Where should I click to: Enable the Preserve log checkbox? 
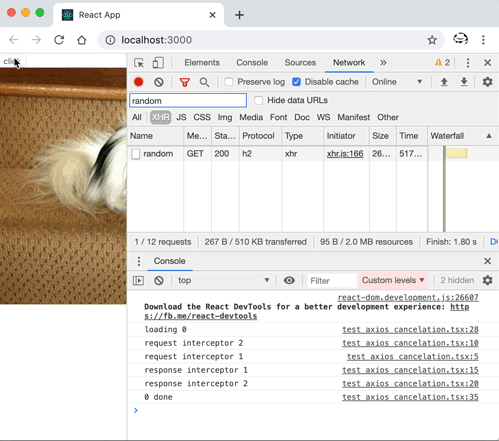(229, 82)
